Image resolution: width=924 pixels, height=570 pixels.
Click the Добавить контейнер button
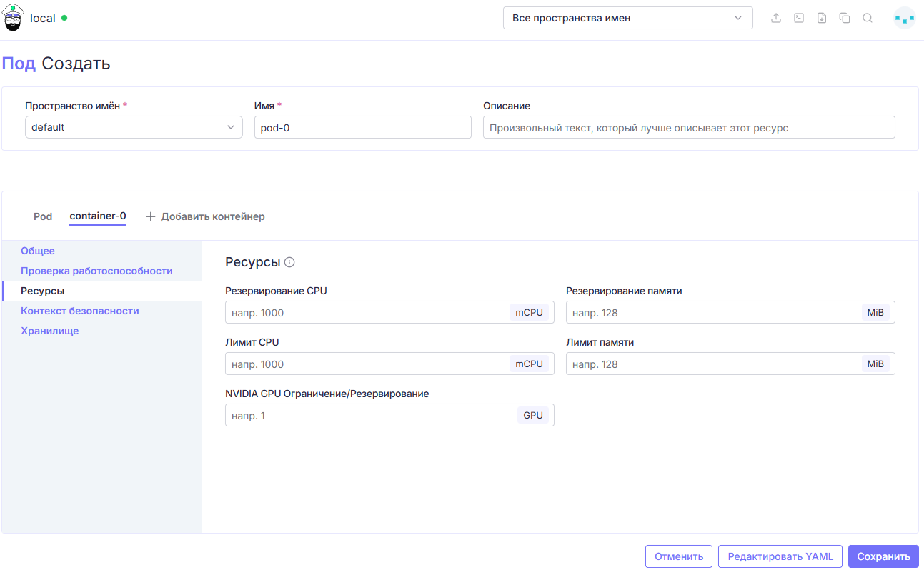click(x=205, y=216)
